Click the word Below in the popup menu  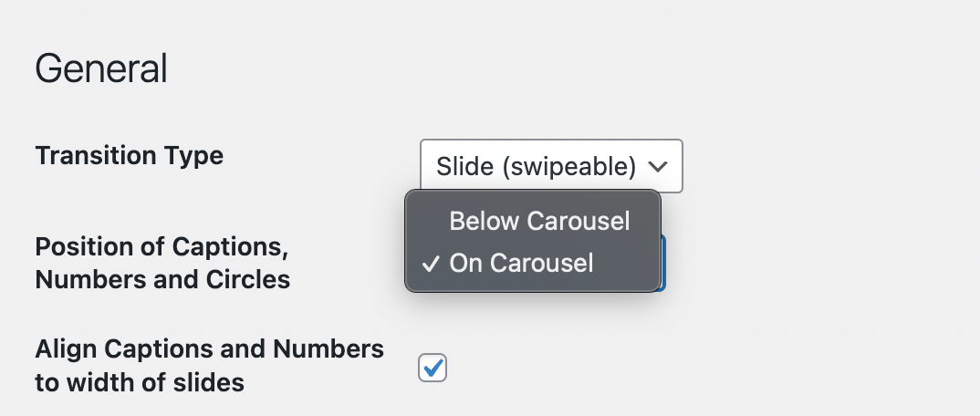484,221
